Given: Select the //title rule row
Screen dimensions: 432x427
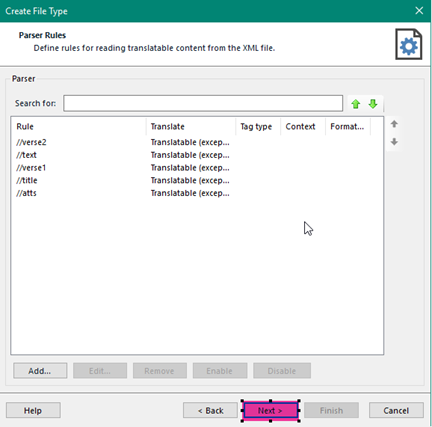Looking at the screenshot, I should 197,180.
